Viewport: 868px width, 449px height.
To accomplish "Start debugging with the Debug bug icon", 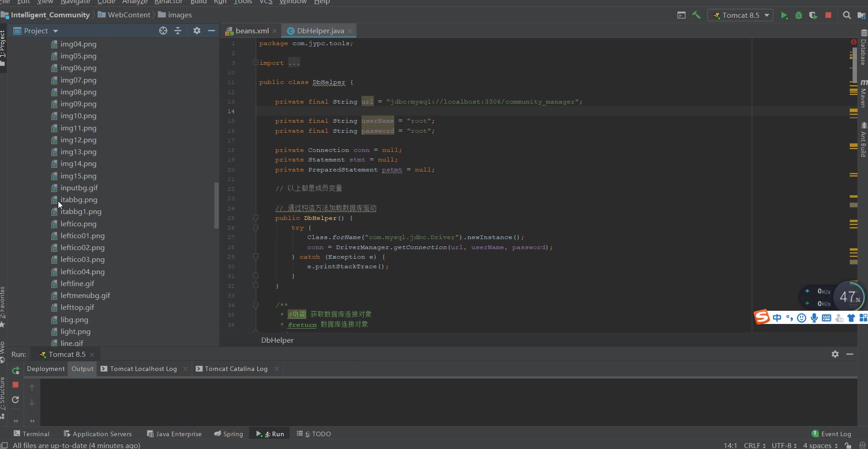I will (x=798, y=15).
